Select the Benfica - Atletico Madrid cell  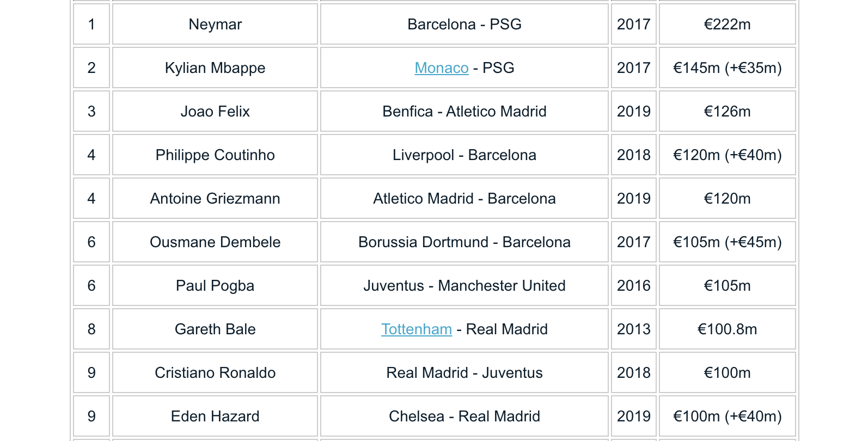pyautogui.click(x=464, y=111)
